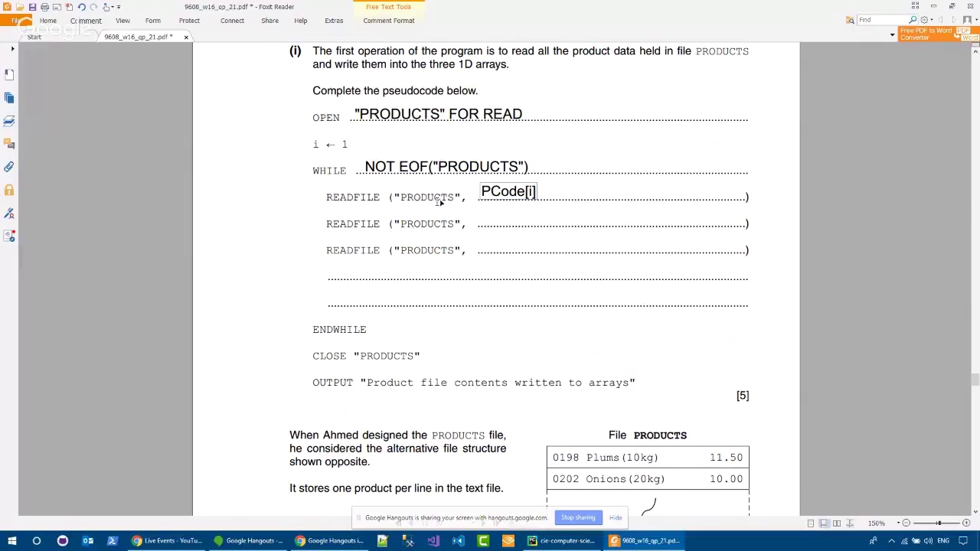Expand the navigation panel arrow at left
The image size is (980, 551).
click(12, 49)
